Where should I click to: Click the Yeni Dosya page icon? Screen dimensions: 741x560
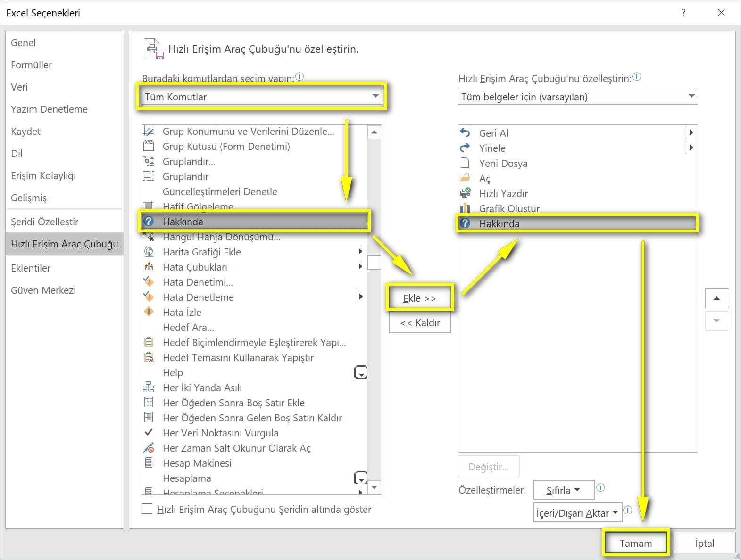(x=465, y=163)
